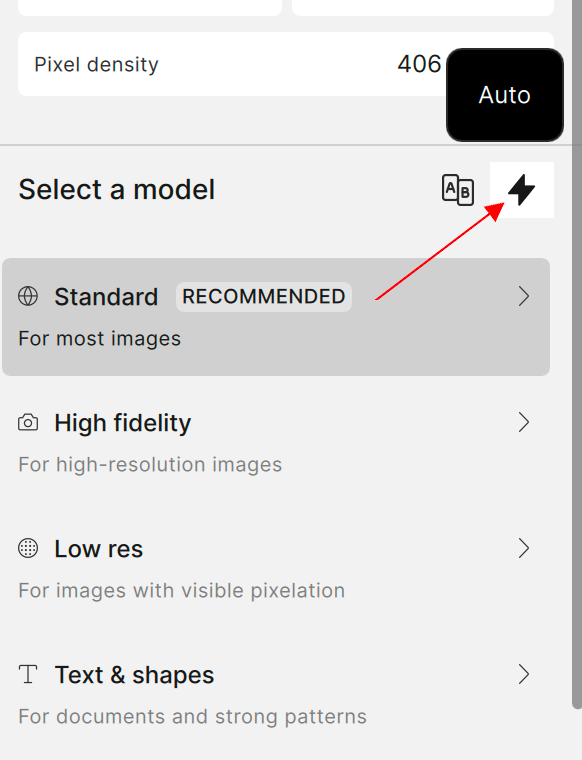Click the RECOMMENDED badge
This screenshot has width=582, height=760.
[264, 297]
